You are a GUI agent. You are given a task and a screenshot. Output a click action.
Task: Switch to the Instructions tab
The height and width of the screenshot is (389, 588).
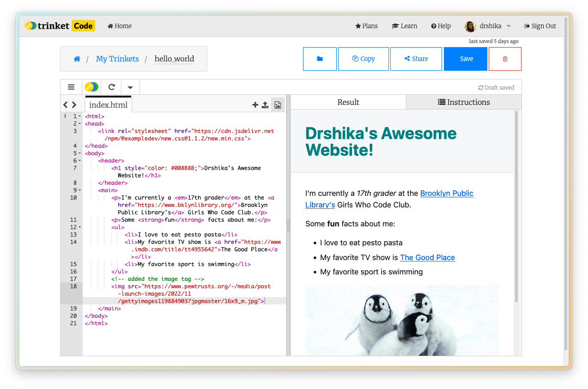tap(464, 102)
